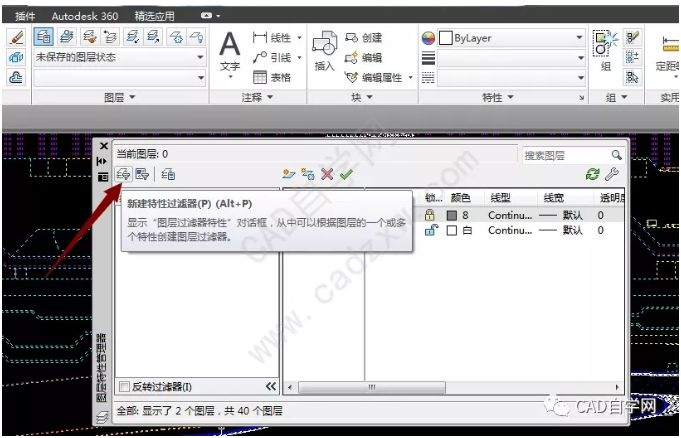This screenshot has width=681, height=438.
Task: Open the 线性 dimension dropdown arrow
Action: [x=299, y=38]
